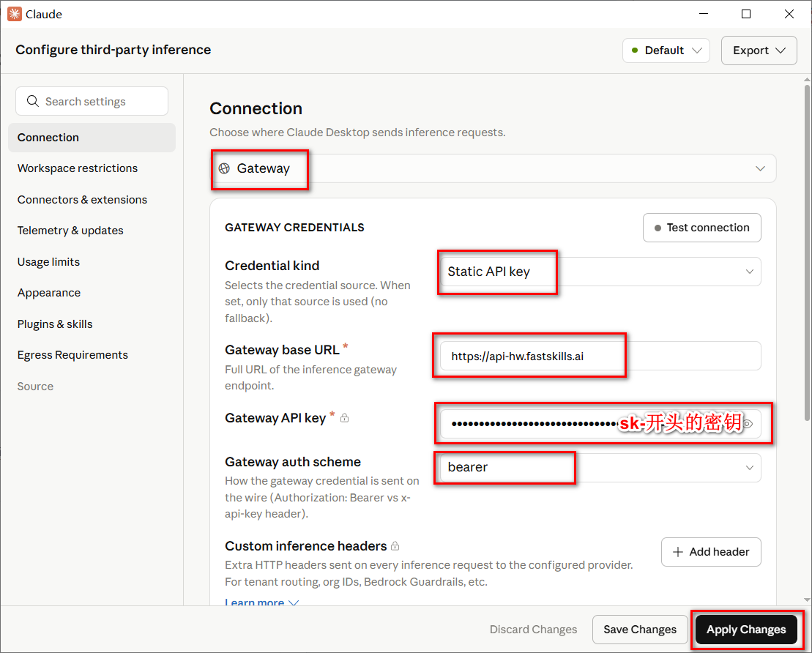This screenshot has width=812, height=653.
Task: Maximize the Claude window
Action: point(745,14)
